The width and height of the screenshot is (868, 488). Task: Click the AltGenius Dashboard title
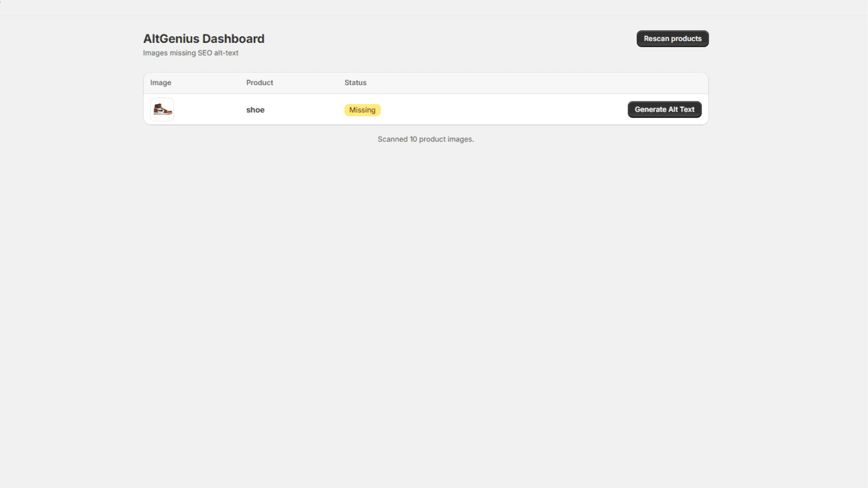204,38
